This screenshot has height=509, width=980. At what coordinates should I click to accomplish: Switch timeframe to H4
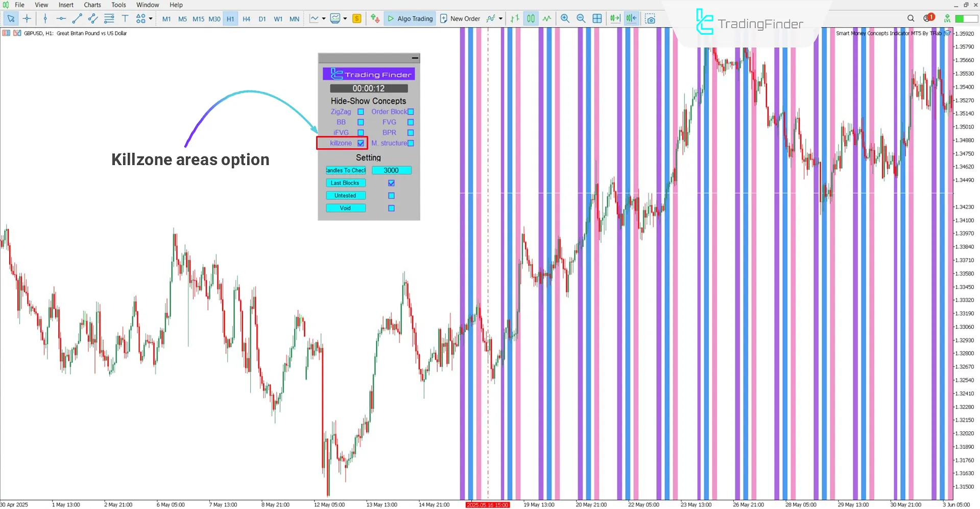[246, 18]
